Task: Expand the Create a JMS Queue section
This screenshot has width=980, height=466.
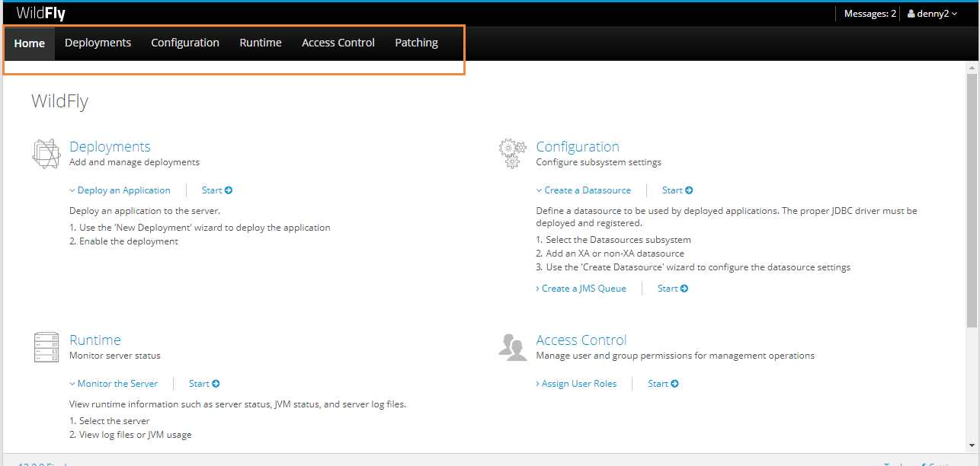Action: tap(581, 289)
